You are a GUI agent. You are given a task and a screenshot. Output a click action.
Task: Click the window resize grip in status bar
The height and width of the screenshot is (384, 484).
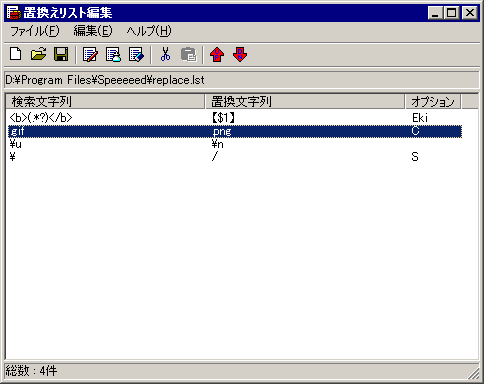coord(473,373)
